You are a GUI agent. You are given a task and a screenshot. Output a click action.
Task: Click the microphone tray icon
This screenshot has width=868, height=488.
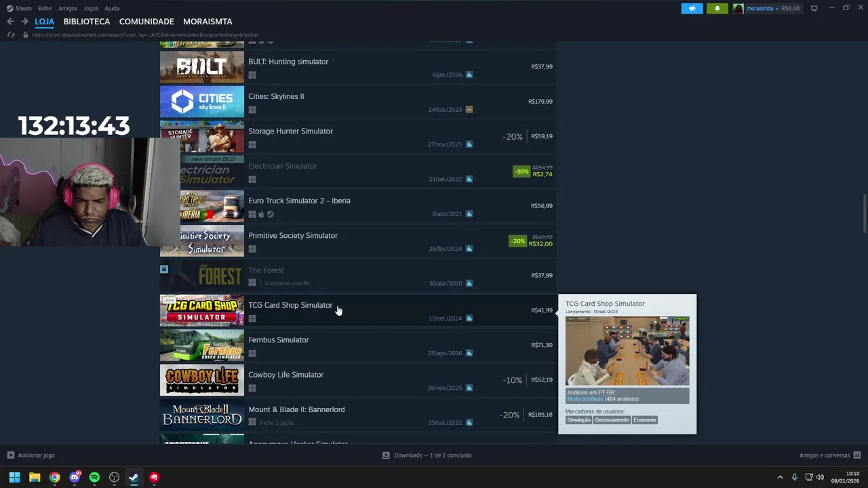pos(795,477)
